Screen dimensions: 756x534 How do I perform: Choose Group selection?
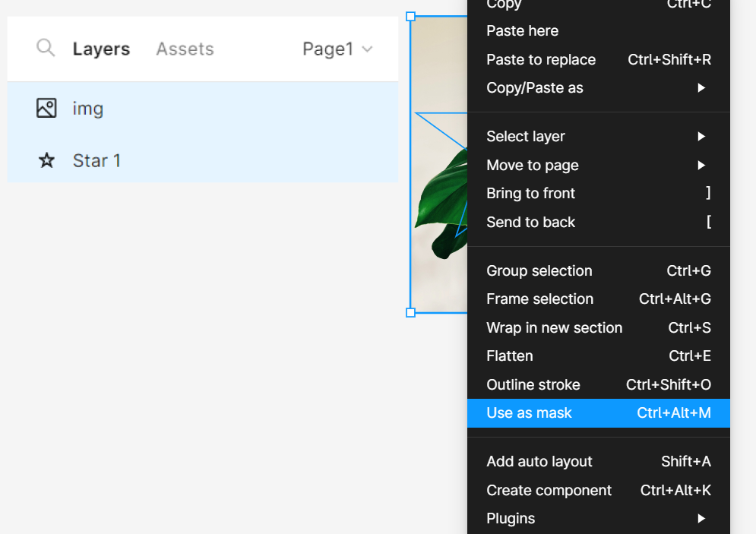[598, 270]
